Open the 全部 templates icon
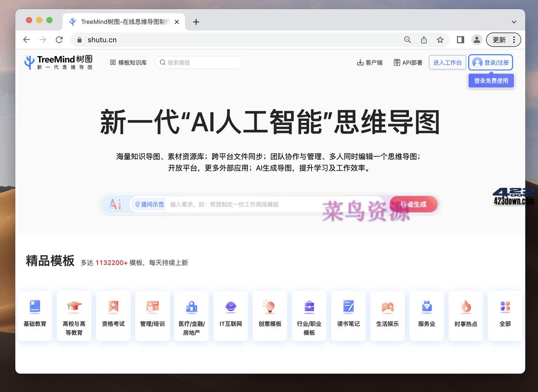Image resolution: width=538 pixels, height=392 pixels. tap(505, 307)
